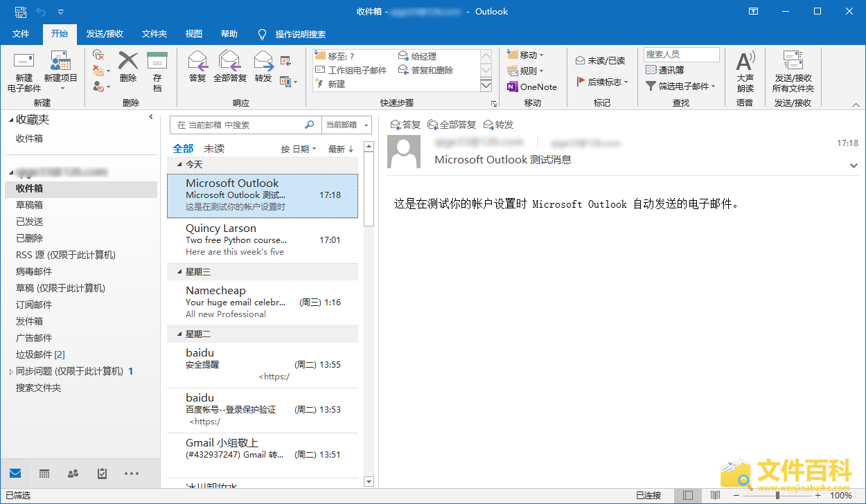This screenshot has height=504, width=866.
Task: Open the File (文件) tab
Action: [x=21, y=34]
